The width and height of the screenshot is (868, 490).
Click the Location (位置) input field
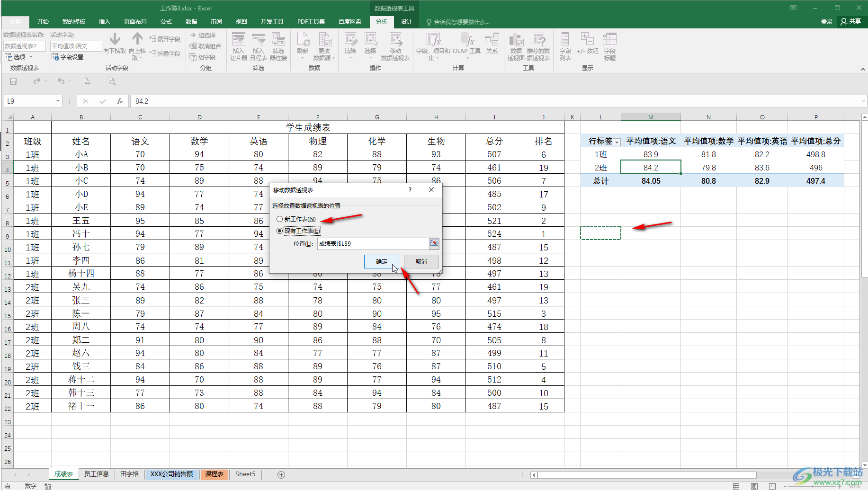(373, 243)
